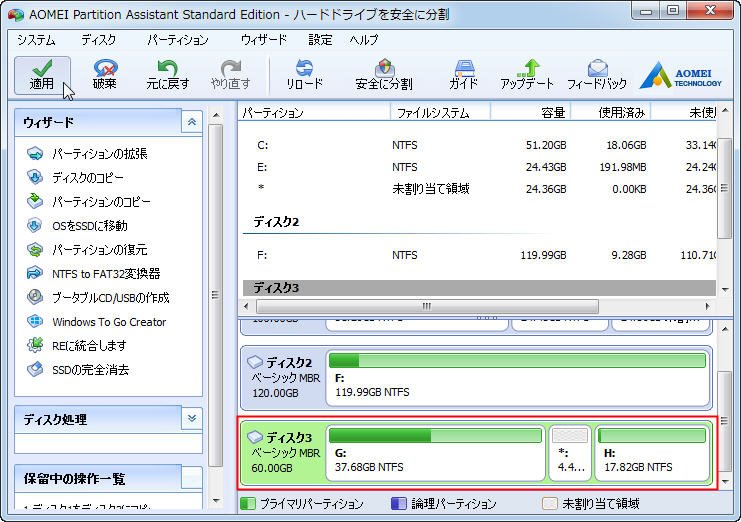Viewport: 741px width, 522px height.
Task: Select the unallocated *: 4.4 block on ディスク3
Action: coord(570,453)
